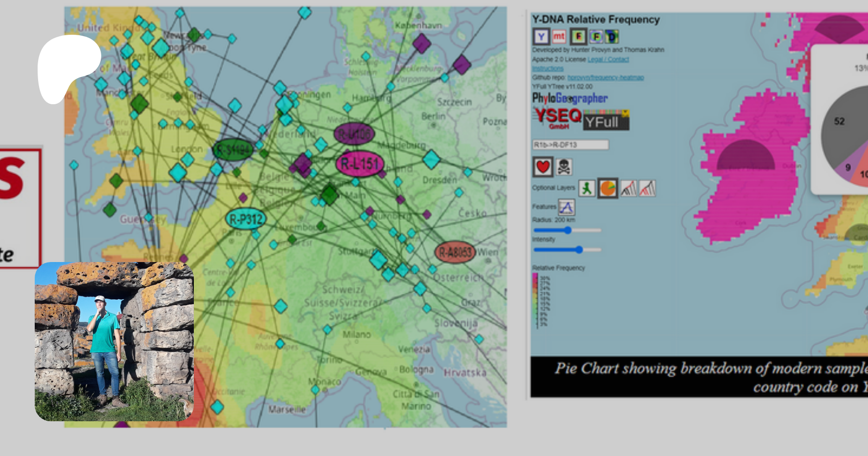The image size is (868, 456).
Task: Click the first phylogenetic tree layer icon
Action: tap(628, 188)
